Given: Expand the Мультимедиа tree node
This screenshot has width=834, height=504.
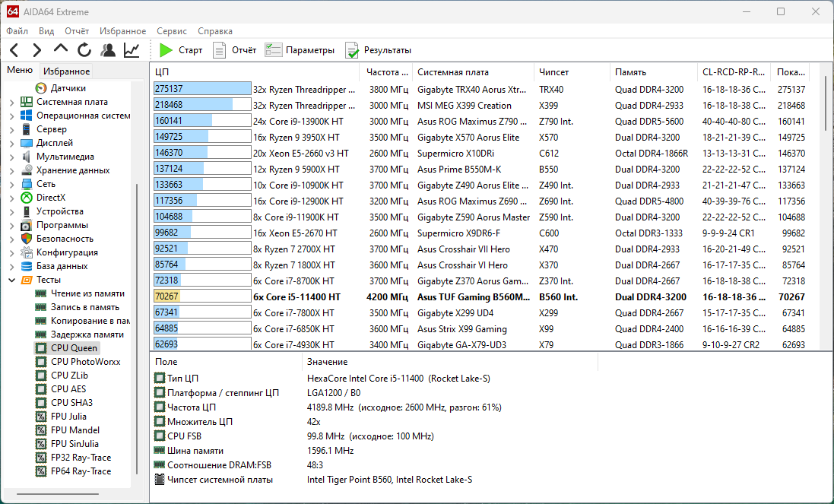Looking at the screenshot, I should pyautogui.click(x=11, y=157).
